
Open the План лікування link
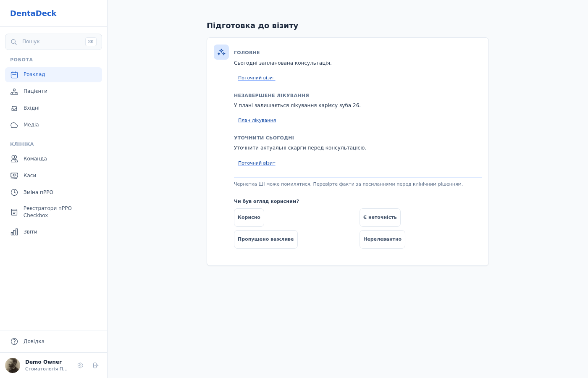coord(257,121)
